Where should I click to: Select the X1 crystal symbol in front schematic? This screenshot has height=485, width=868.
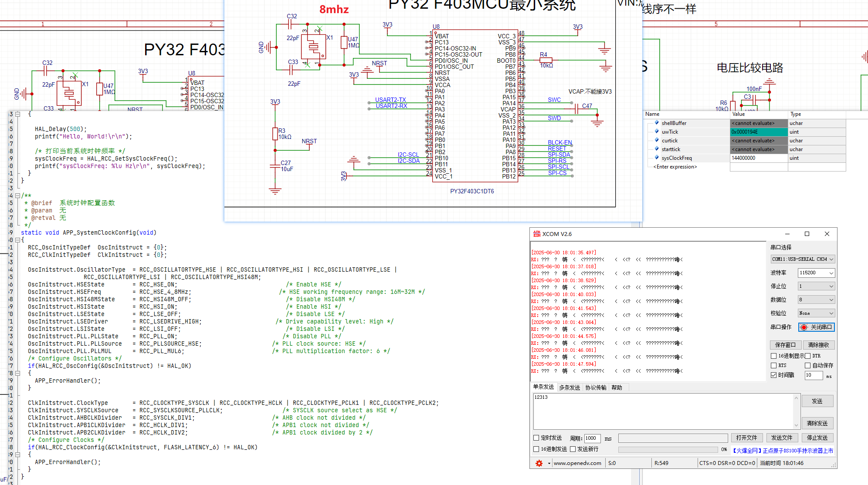coord(314,47)
